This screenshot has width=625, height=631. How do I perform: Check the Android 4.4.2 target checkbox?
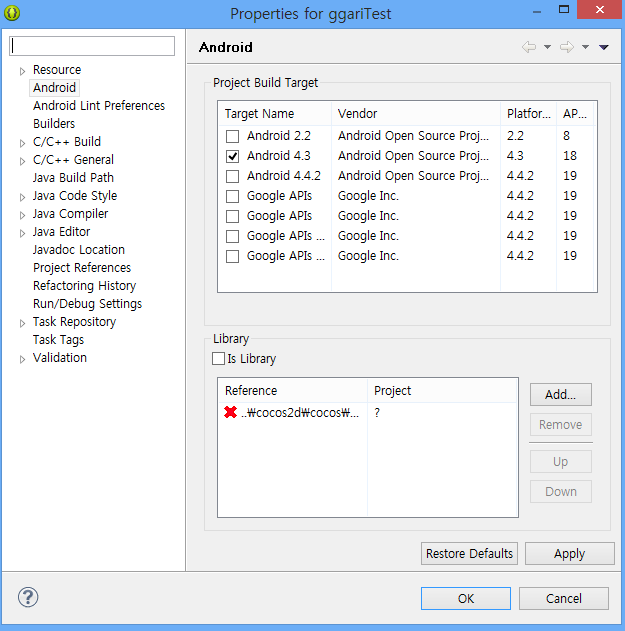[x=232, y=176]
